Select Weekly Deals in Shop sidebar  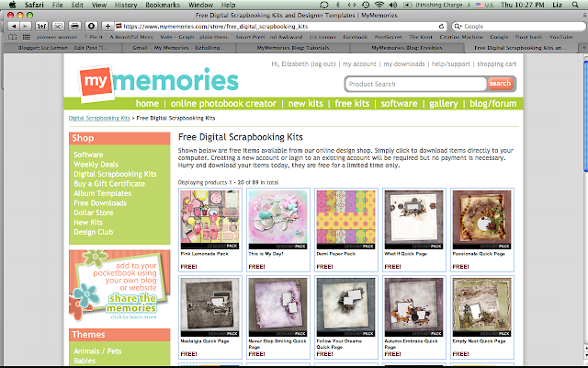[x=96, y=165]
